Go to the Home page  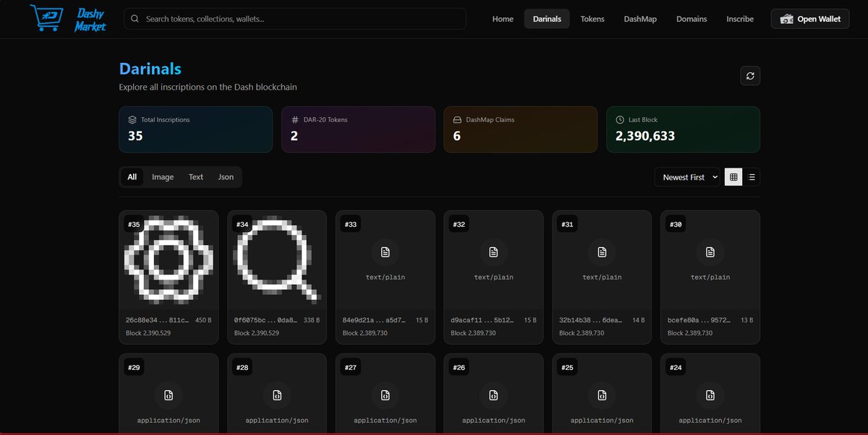coord(503,19)
